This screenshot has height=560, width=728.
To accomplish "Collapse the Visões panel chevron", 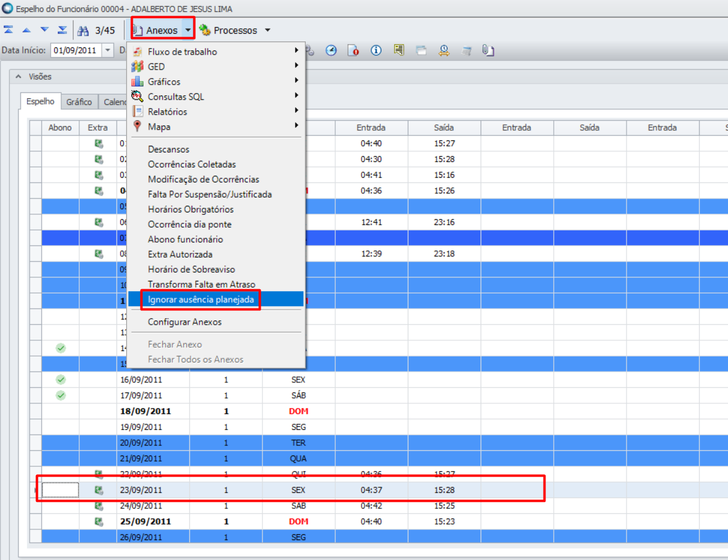I will 17,76.
